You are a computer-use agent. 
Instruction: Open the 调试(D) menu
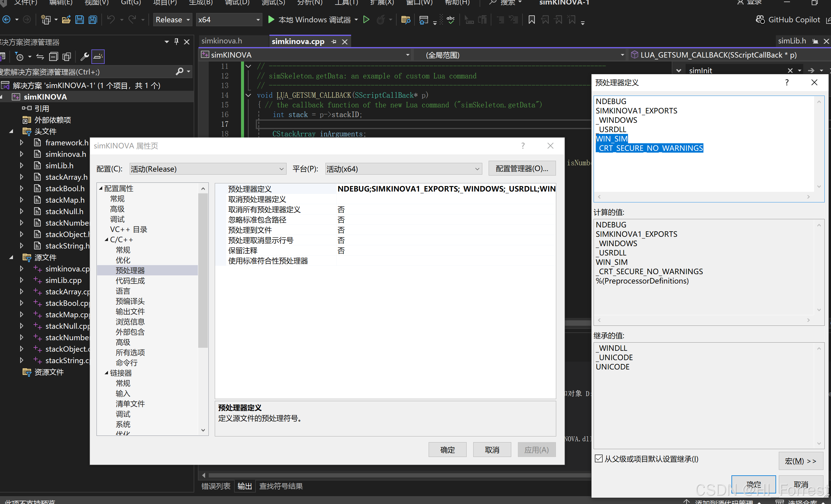pyautogui.click(x=237, y=3)
